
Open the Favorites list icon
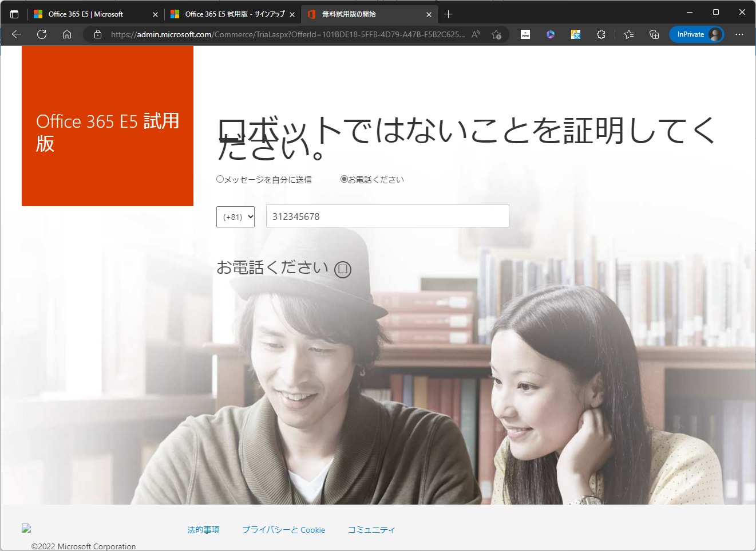(x=629, y=34)
